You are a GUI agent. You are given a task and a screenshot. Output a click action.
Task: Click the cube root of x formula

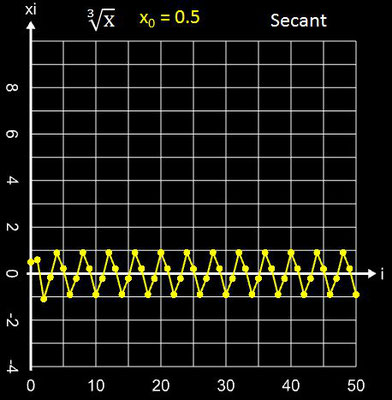tap(102, 20)
